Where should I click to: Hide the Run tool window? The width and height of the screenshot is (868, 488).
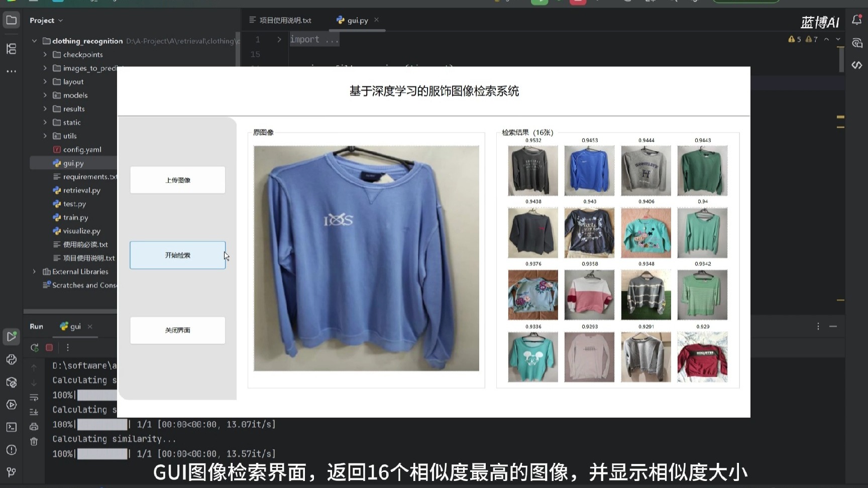coord(833,326)
